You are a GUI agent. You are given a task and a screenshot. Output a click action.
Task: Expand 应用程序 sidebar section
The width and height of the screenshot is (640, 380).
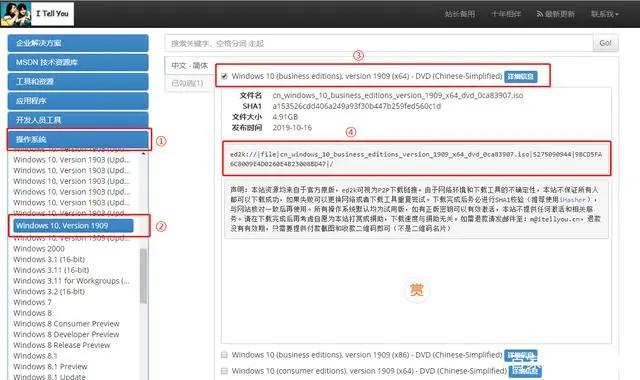point(78,100)
